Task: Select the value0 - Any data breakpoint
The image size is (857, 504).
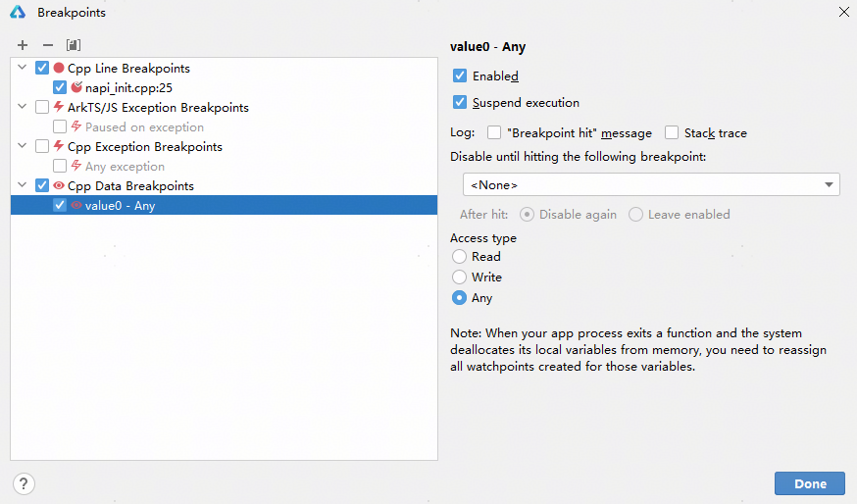Action: click(120, 206)
